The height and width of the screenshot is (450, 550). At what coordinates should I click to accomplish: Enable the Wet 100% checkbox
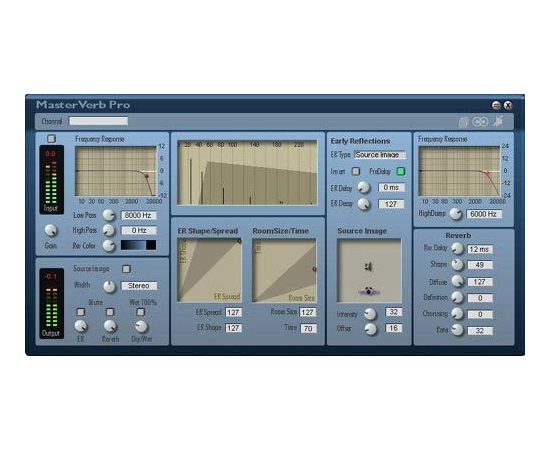point(141,312)
